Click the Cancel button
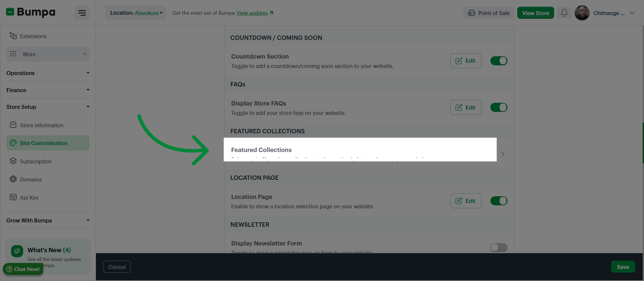This screenshot has width=644, height=281. [x=117, y=267]
